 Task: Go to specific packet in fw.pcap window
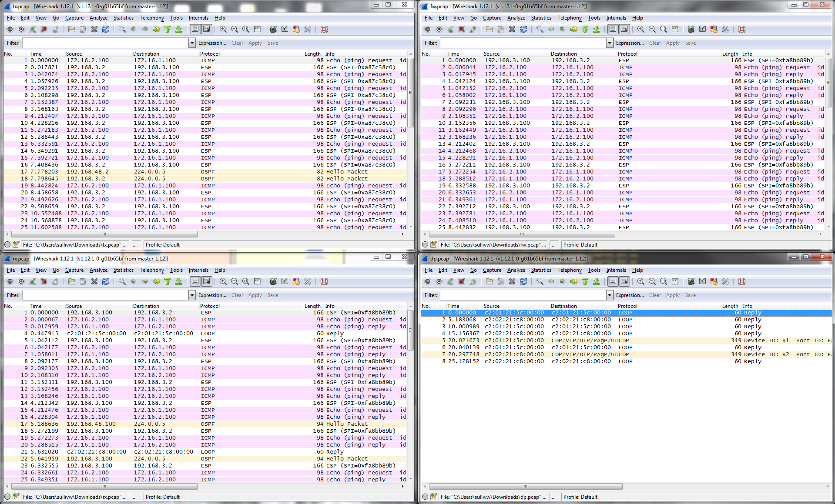(x=574, y=29)
